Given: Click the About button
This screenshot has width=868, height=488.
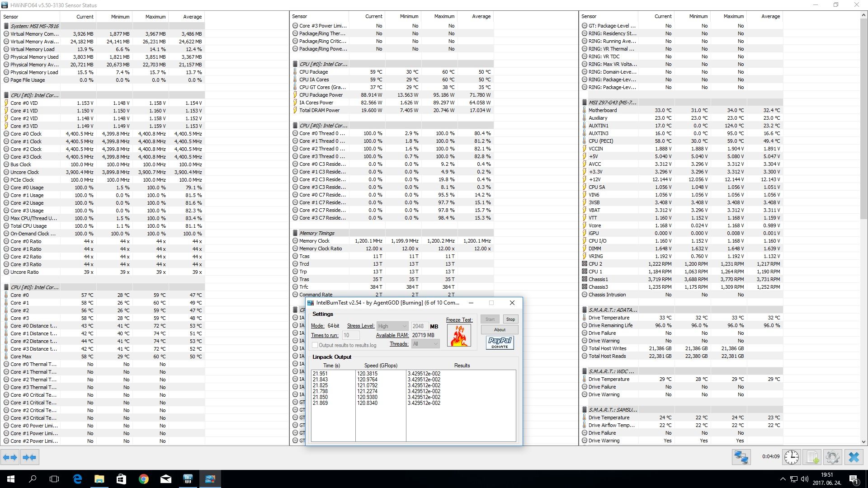Looking at the screenshot, I should pyautogui.click(x=500, y=330).
